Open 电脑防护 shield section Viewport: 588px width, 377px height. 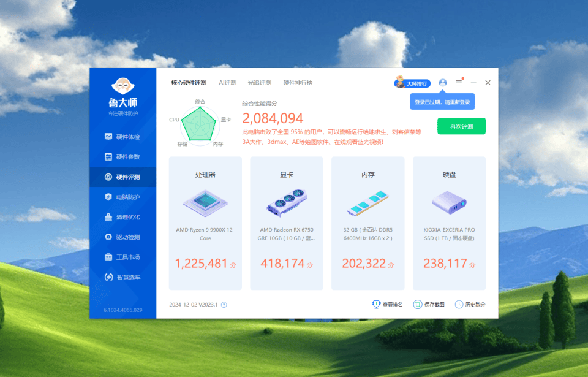coord(123,197)
